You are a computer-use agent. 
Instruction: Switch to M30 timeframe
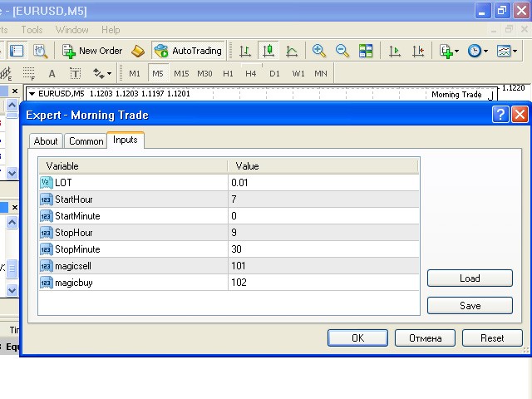(x=204, y=74)
